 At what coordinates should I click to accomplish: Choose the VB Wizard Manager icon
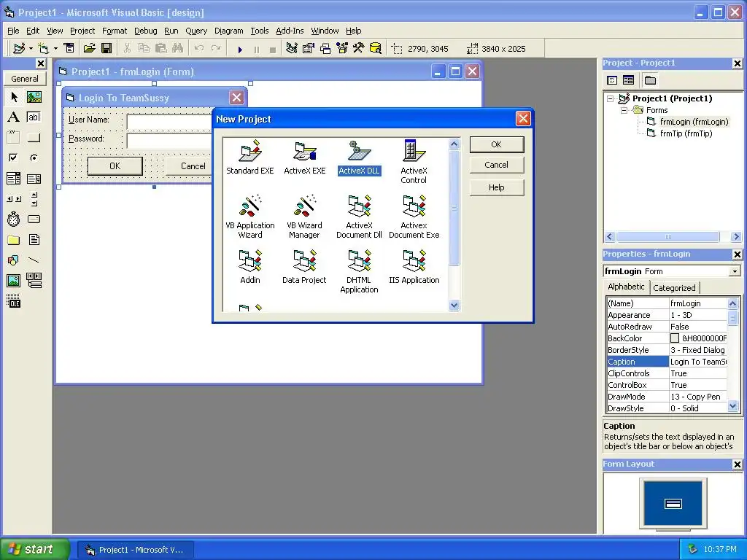[x=304, y=217]
